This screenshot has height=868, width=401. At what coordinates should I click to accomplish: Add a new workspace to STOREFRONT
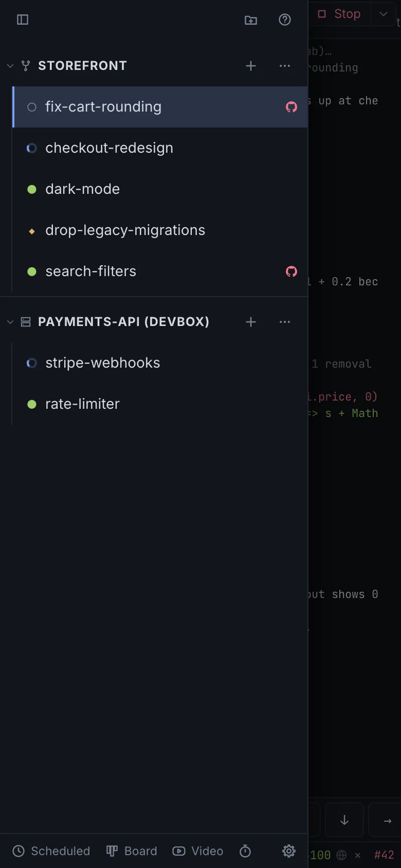coord(251,66)
